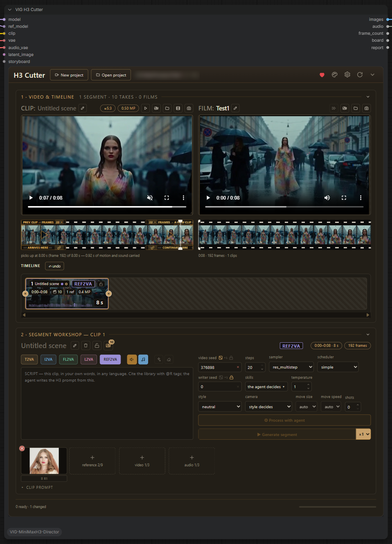Toggle the video seed lock
Viewport: 392px width, 544px height.
[x=231, y=358]
